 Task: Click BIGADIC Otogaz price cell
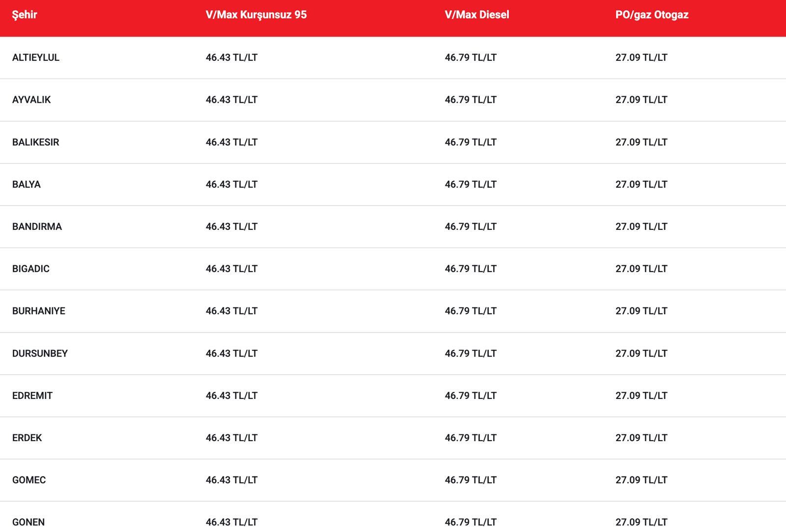click(641, 269)
